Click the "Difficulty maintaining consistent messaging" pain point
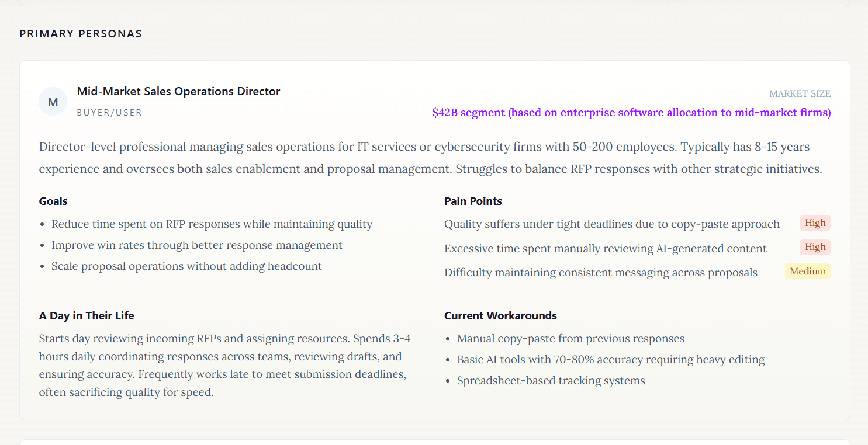This screenshot has width=868, height=445. tap(600, 273)
